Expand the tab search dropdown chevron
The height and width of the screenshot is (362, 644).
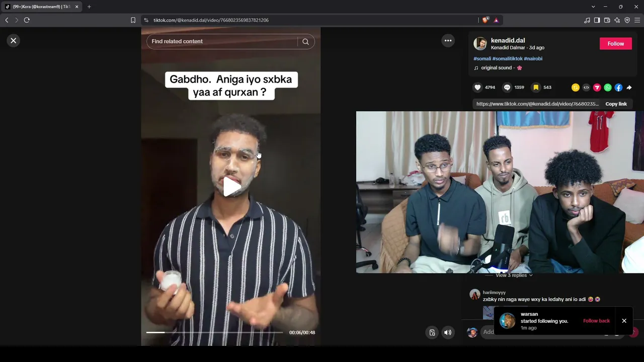pos(593,7)
